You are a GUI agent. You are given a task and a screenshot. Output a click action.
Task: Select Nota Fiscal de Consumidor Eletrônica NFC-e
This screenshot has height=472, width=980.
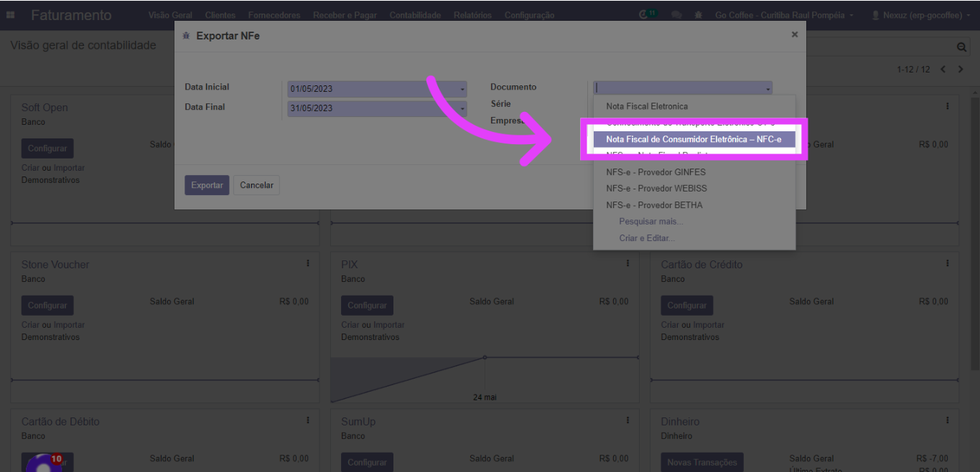click(x=694, y=139)
